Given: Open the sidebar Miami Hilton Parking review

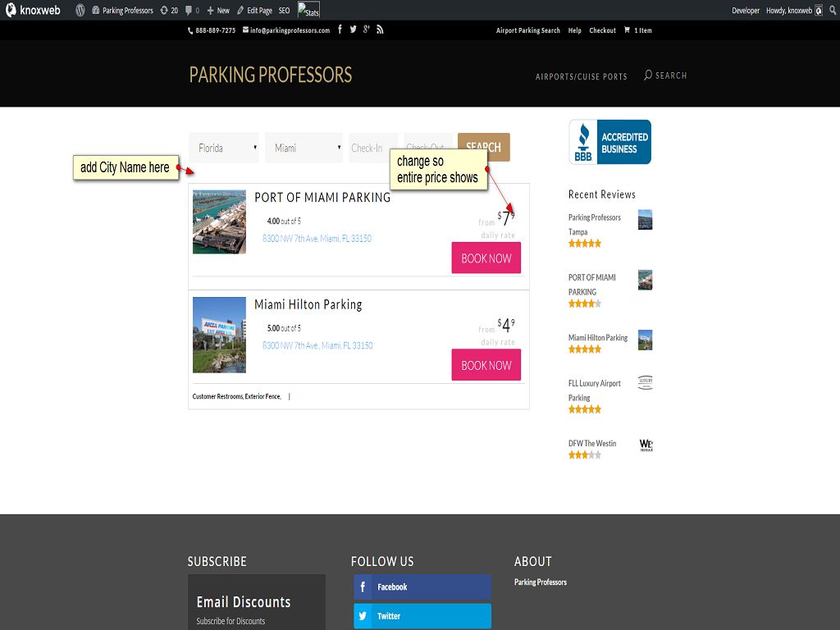Looking at the screenshot, I should click(598, 337).
